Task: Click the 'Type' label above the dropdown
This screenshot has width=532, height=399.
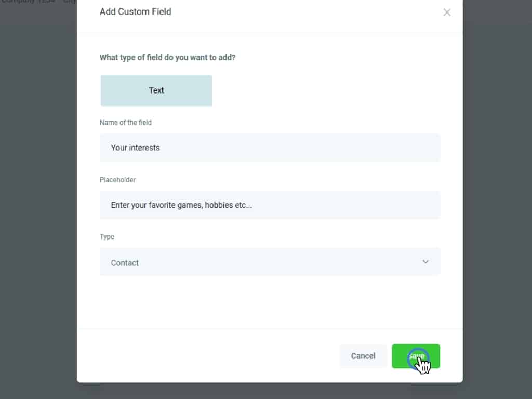Action: tap(107, 236)
